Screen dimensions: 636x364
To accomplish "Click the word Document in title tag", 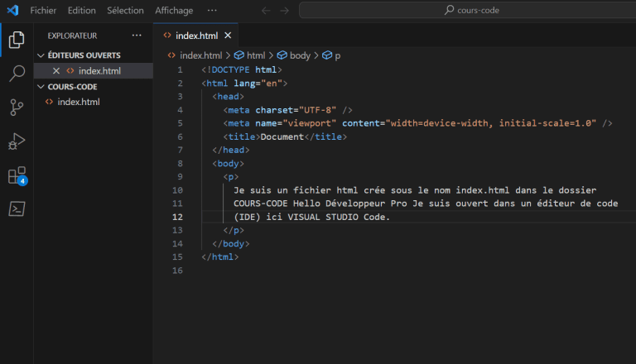I will [x=282, y=137].
